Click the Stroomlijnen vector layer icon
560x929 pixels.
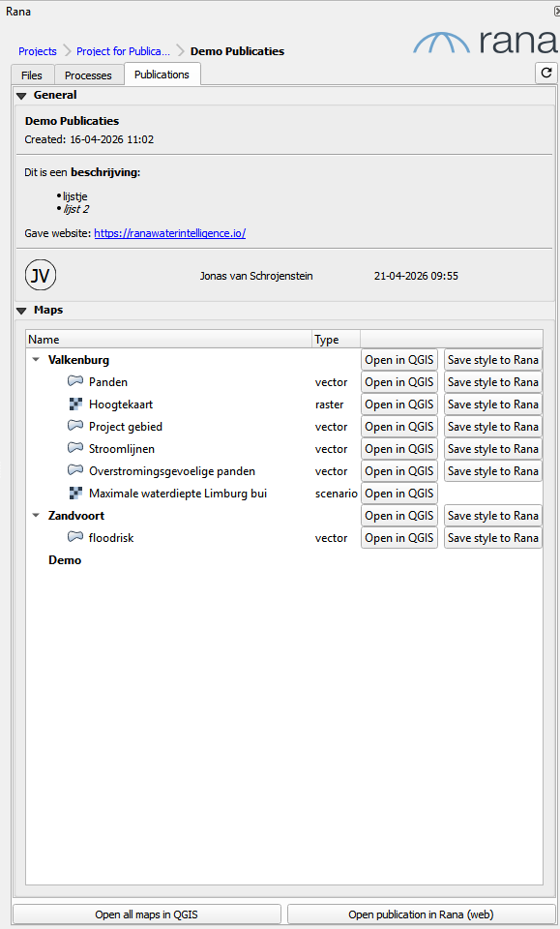click(x=75, y=448)
